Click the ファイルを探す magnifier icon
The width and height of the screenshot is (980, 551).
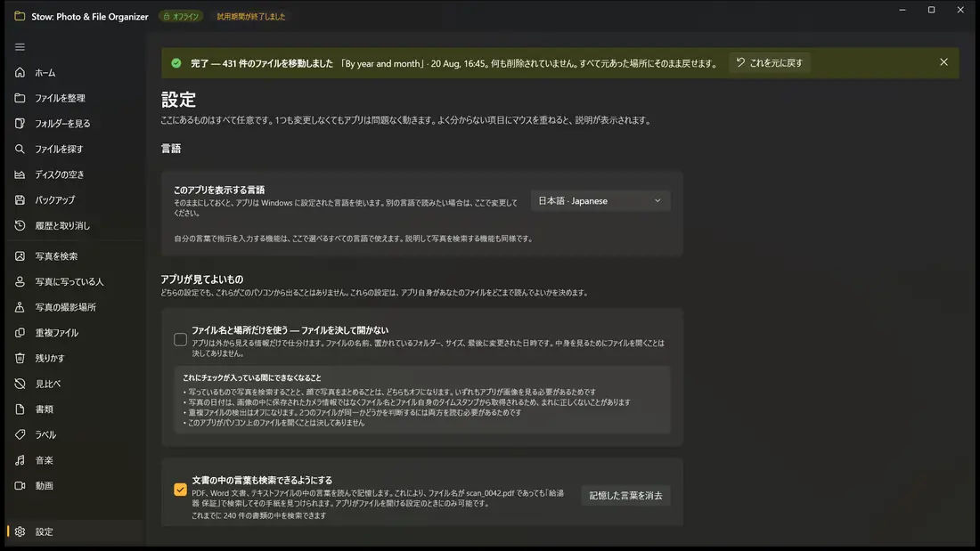(20, 149)
